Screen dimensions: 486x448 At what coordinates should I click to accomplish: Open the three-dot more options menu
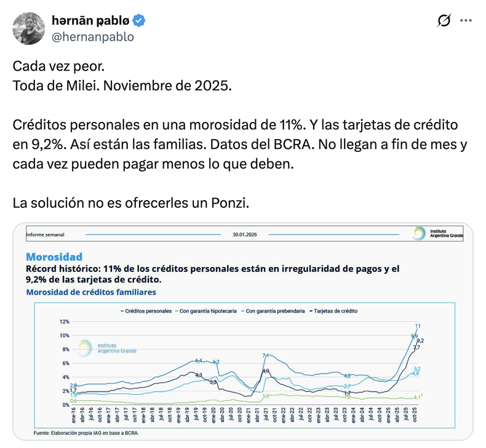coord(465,21)
